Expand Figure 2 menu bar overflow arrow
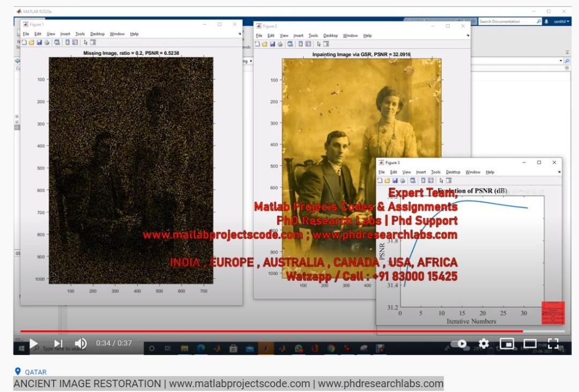 [x=468, y=35]
